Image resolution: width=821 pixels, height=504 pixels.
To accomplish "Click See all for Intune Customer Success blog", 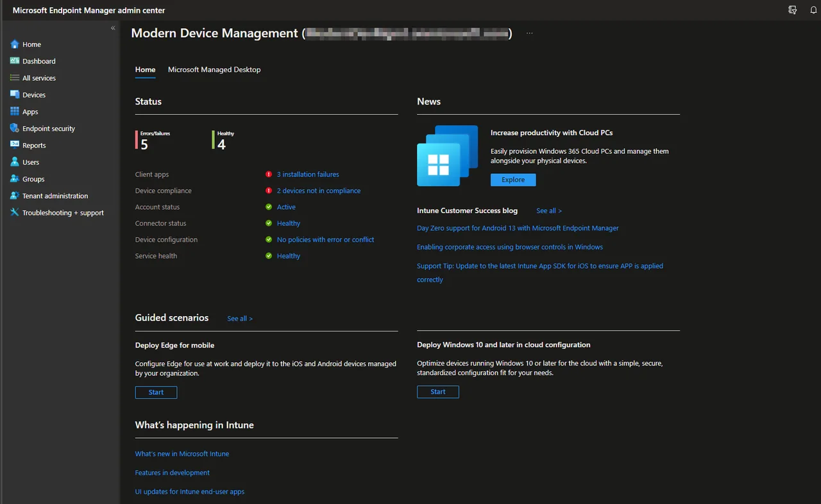I will [549, 211].
